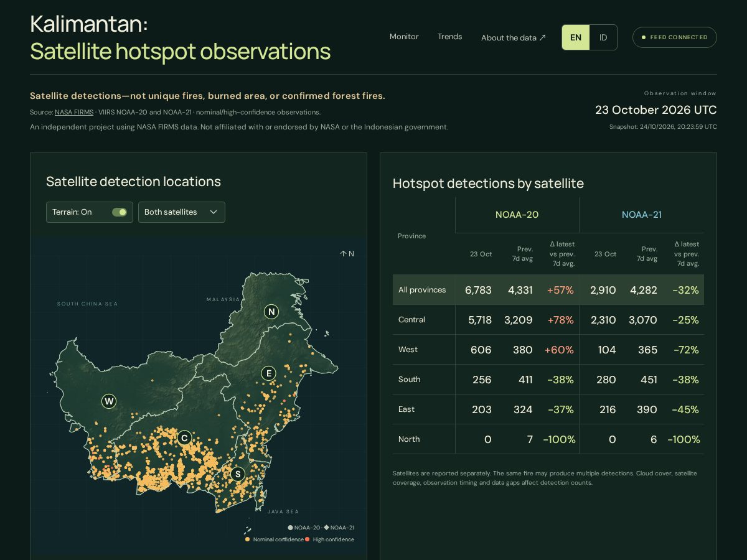Click the 23 October 2026 UTC observation date
The height and width of the screenshot is (560, 747).
656,110
